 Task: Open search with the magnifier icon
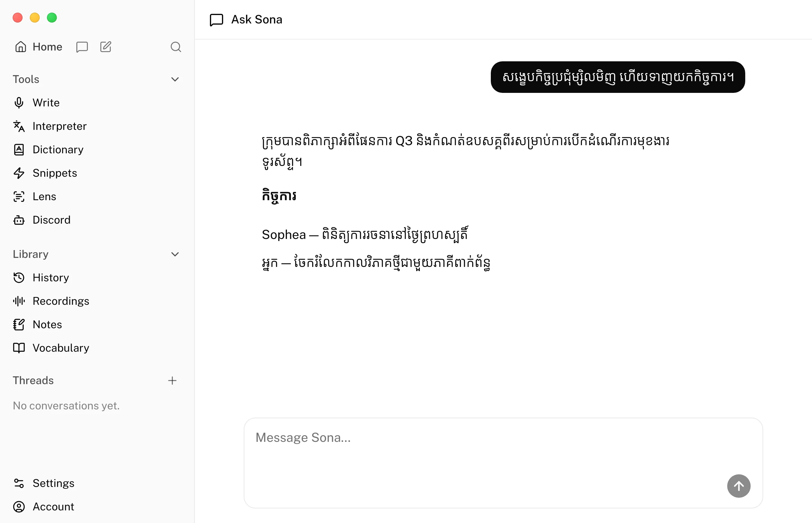(x=176, y=47)
